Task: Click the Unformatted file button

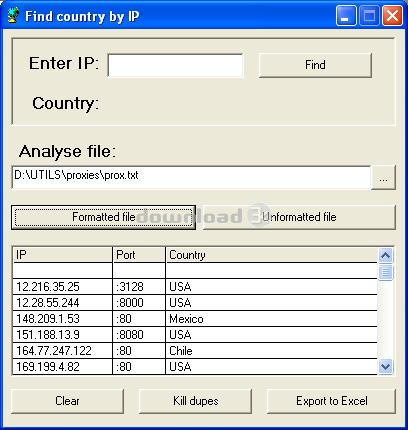Action: [299, 217]
